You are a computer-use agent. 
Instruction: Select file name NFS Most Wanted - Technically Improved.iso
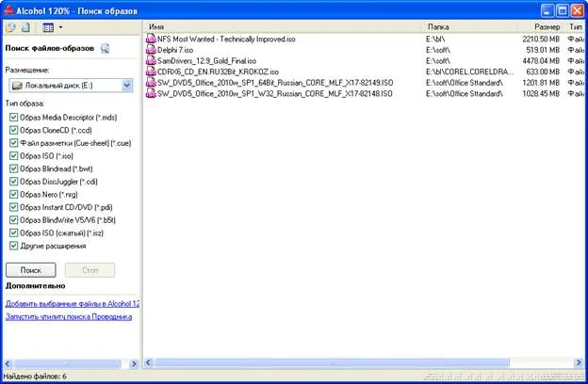[x=226, y=39]
